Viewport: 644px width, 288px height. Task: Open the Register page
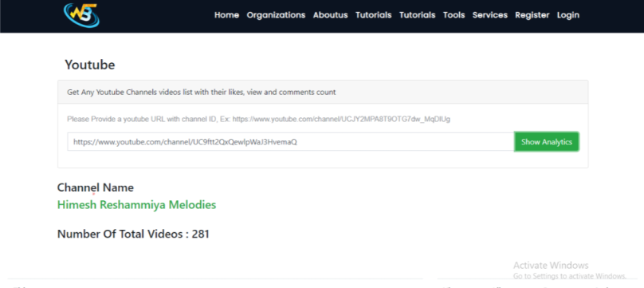tap(532, 15)
